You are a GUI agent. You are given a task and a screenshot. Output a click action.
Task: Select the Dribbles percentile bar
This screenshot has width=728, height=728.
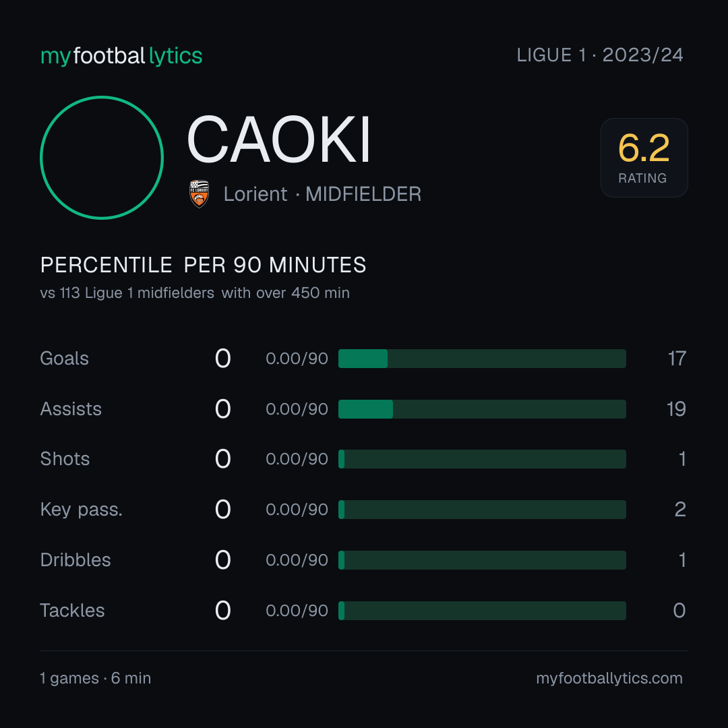482,560
